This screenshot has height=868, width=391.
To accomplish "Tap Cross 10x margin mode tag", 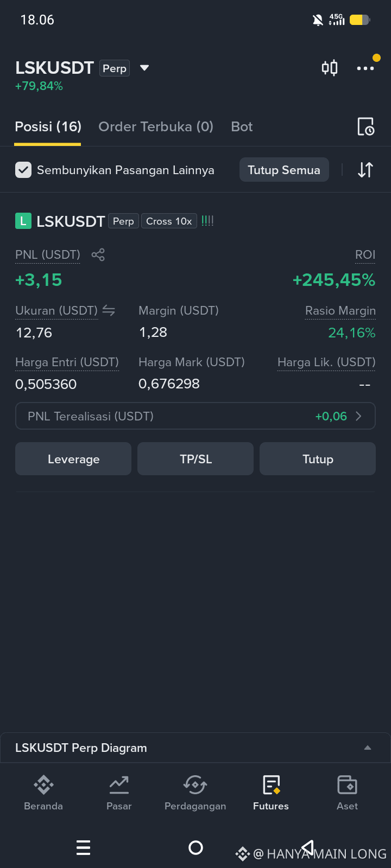I will tap(169, 221).
